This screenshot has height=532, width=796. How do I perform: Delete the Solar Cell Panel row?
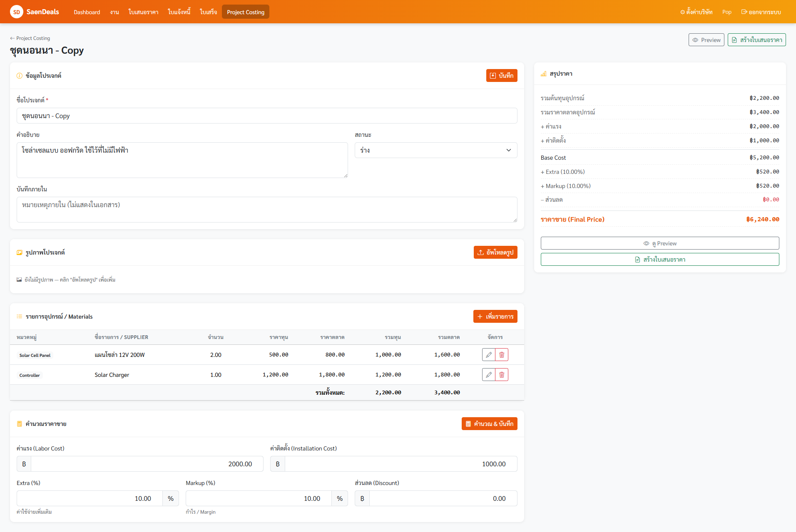tap(502, 355)
